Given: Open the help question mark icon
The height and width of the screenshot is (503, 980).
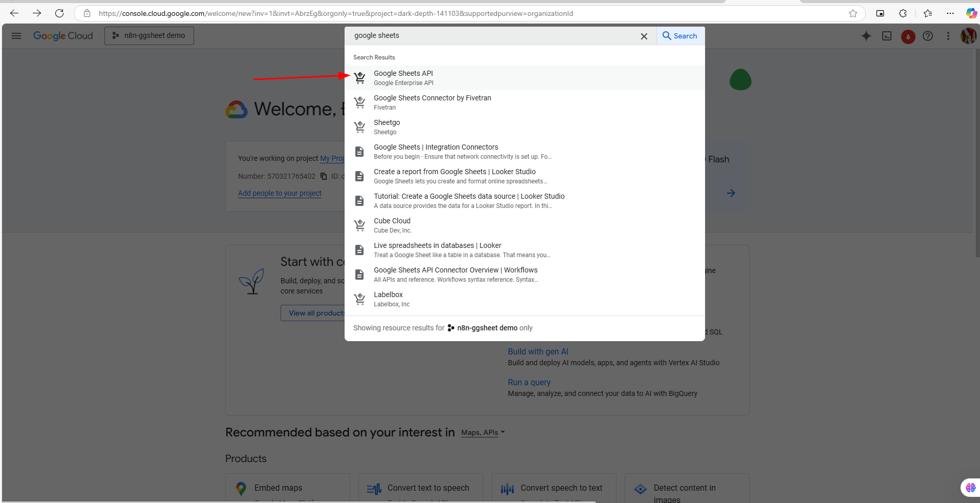Looking at the screenshot, I should (928, 36).
